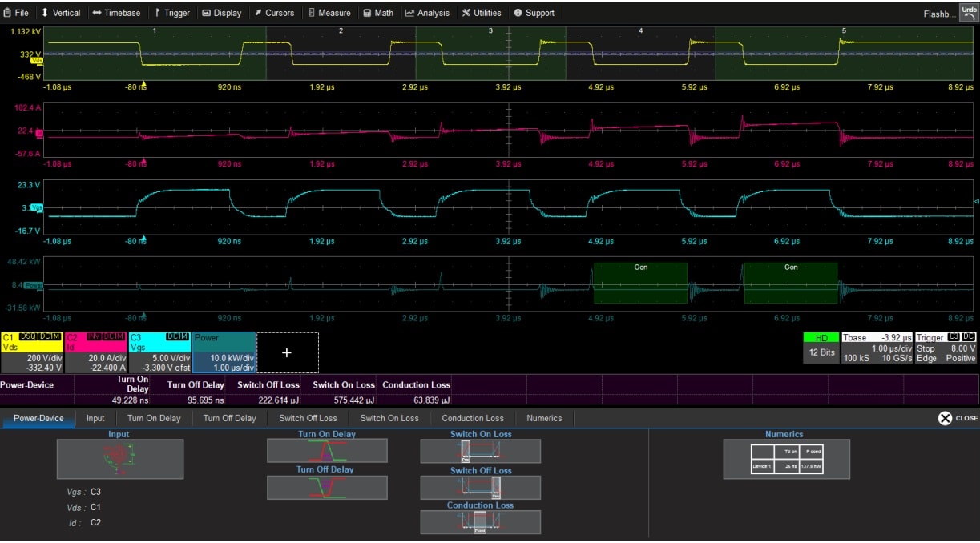980x543 pixels.
Task: Click the Switch Off Loss diagram thumbnail
Action: pyautogui.click(x=481, y=487)
